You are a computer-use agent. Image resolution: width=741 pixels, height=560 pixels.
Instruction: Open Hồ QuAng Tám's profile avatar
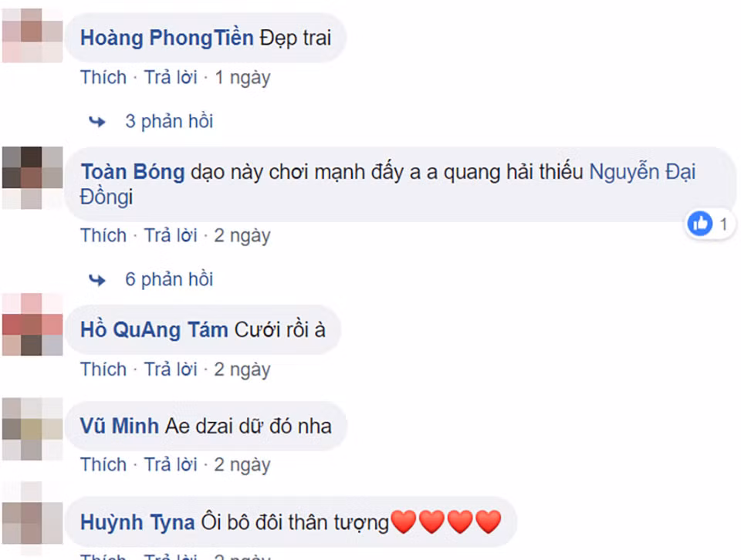pos(32,326)
